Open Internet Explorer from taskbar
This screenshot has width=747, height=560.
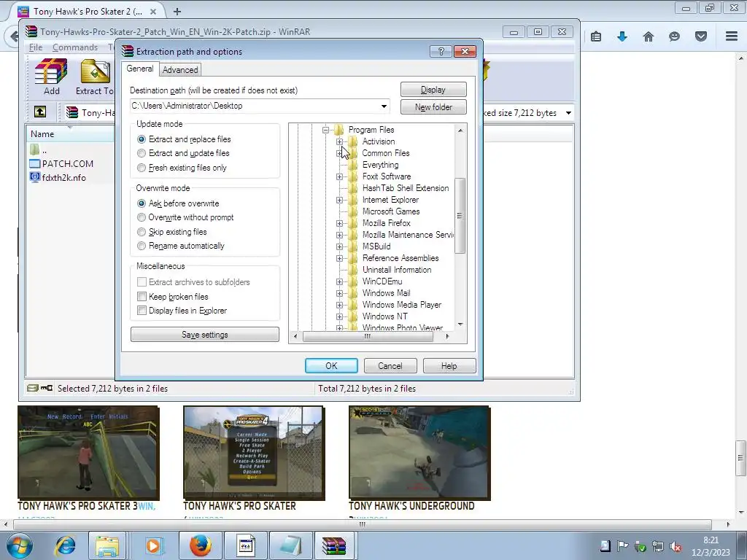[66, 545]
